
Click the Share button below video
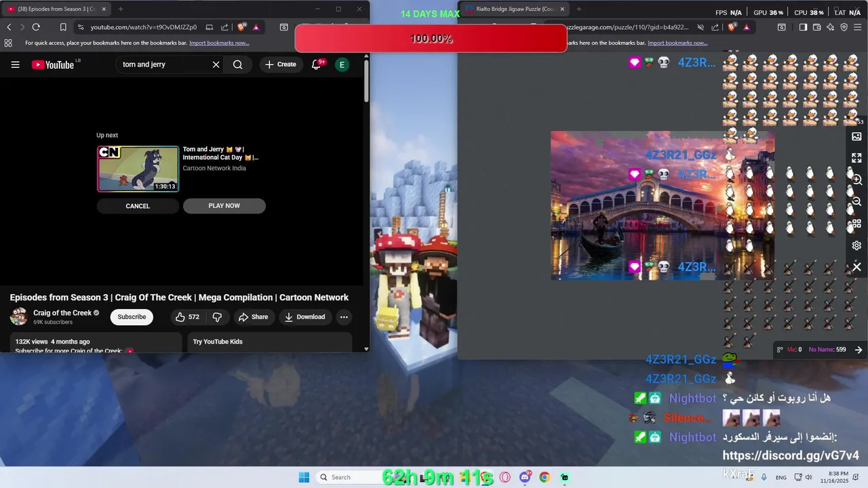tap(253, 317)
